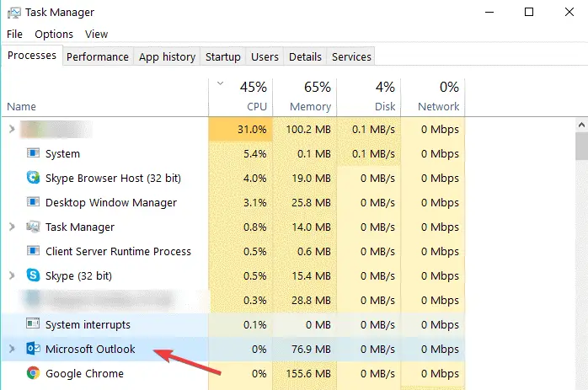Click the 31.0% CPU value
Viewport: 588px width, 390px height.
[x=252, y=130]
